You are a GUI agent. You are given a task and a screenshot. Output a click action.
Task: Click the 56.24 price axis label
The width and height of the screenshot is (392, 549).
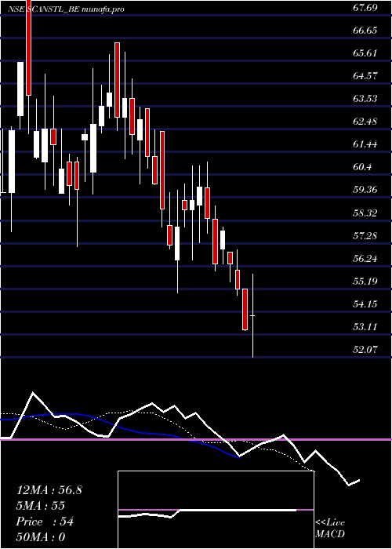pos(365,258)
